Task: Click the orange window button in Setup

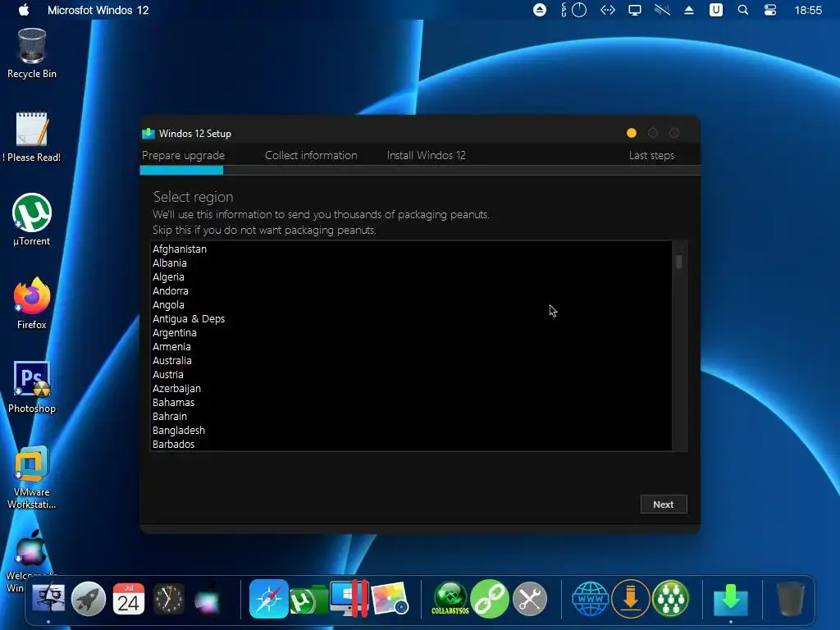Action: coord(632,133)
